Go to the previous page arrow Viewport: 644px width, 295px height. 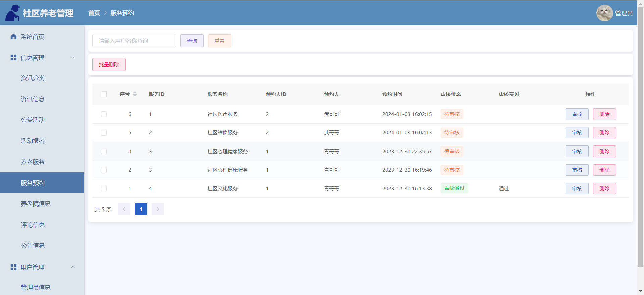point(124,209)
